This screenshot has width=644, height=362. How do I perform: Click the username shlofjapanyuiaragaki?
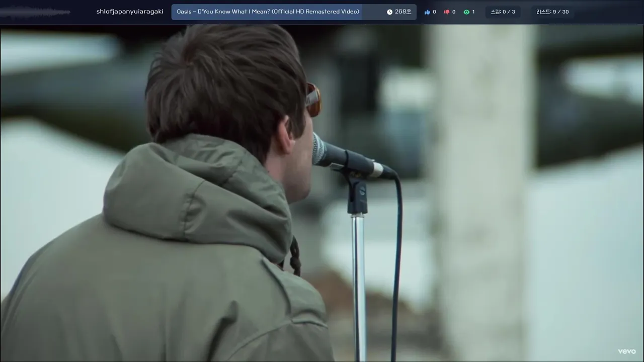coord(130,12)
